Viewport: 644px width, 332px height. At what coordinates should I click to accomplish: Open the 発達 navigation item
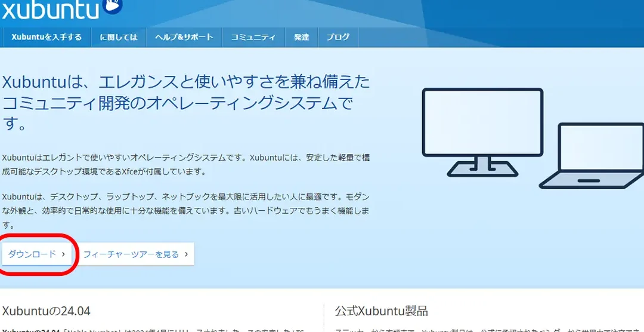302,38
